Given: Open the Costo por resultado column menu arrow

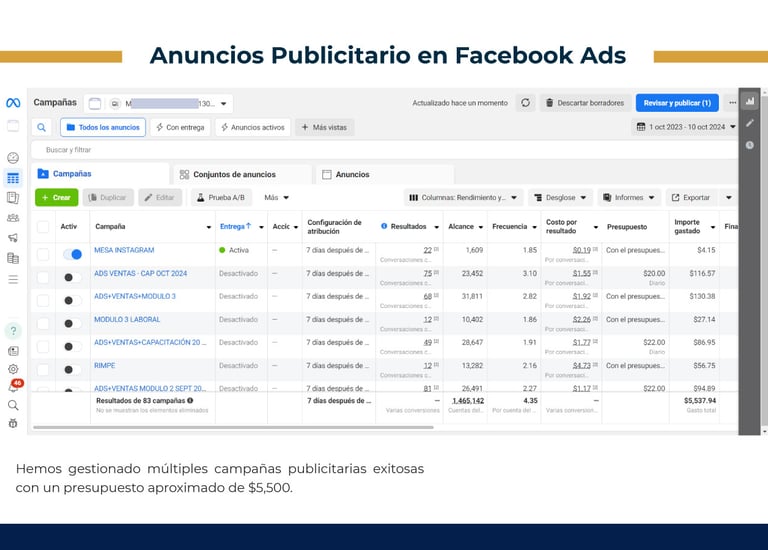Looking at the screenshot, I should pyautogui.click(x=596, y=227).
